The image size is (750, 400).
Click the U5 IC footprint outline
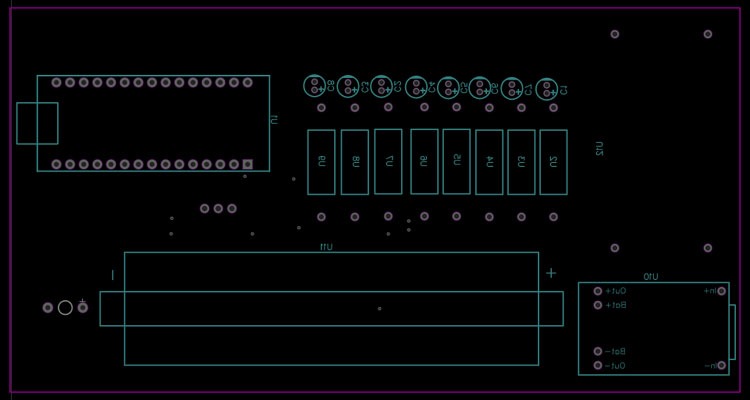(456, 161)
